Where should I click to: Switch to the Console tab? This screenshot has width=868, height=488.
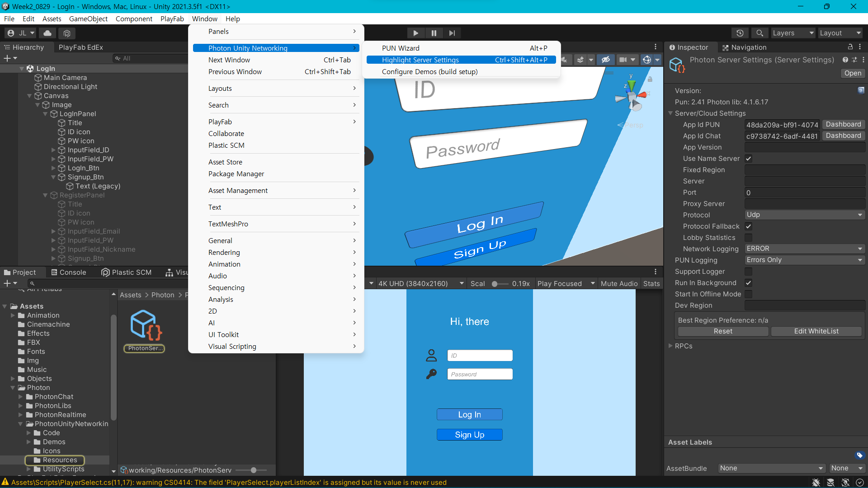tap(68, 272)
